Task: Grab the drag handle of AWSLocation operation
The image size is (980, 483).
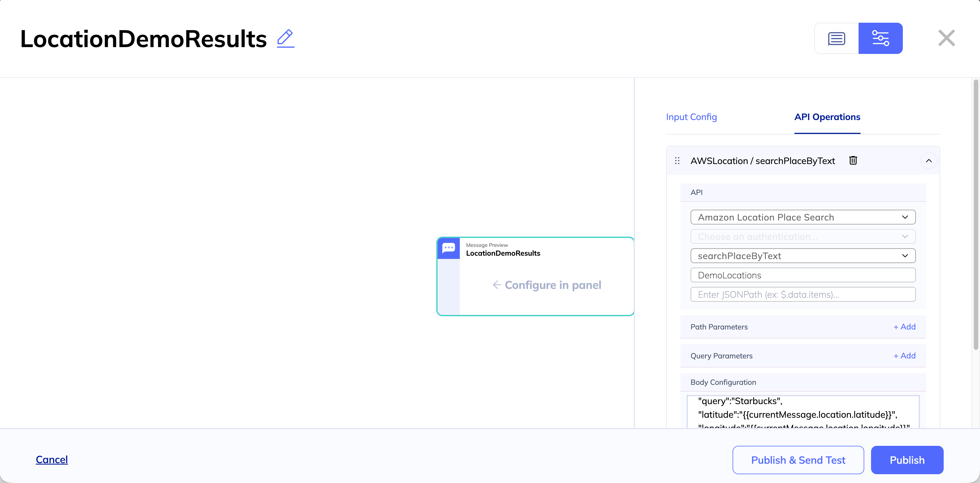Action: pos(677,161)
